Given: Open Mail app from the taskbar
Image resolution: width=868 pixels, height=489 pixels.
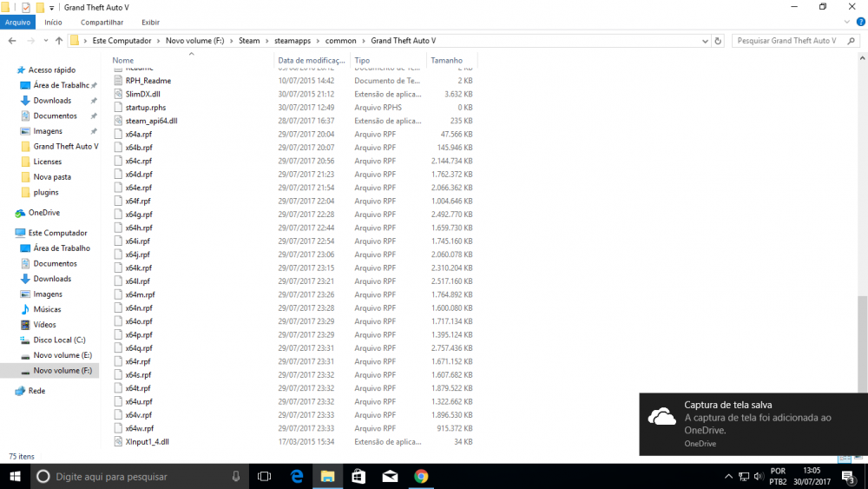Looking at the screenshot, I should 390,476.
